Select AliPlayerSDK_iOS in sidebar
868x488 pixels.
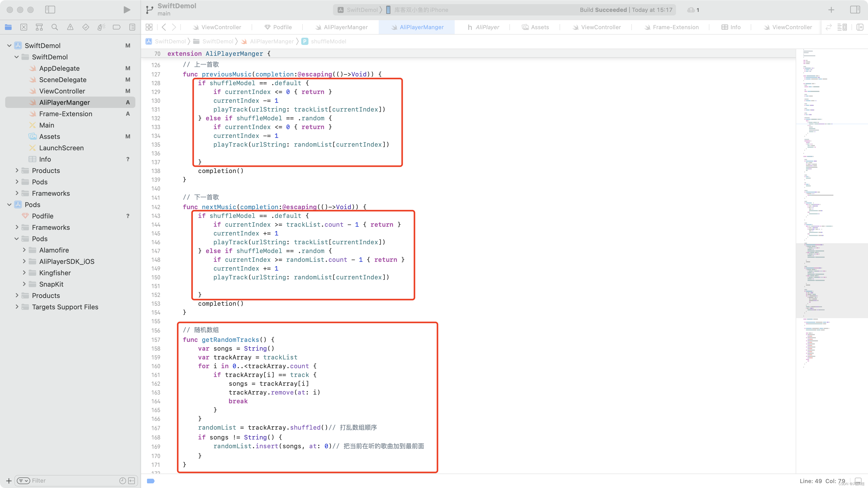(x=67, y=261)
